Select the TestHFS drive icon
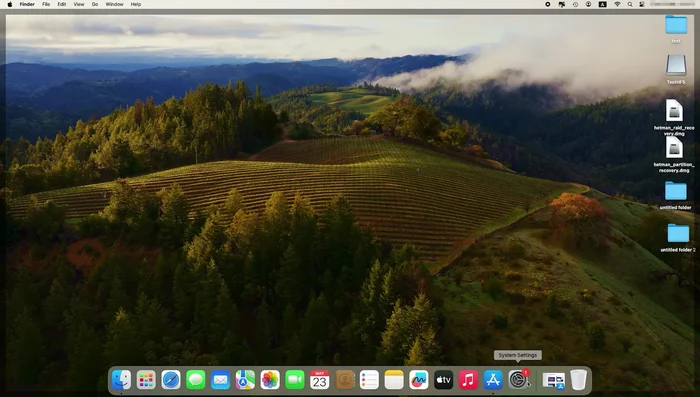Screen dimensions: 700x397 tap(676, 65)
